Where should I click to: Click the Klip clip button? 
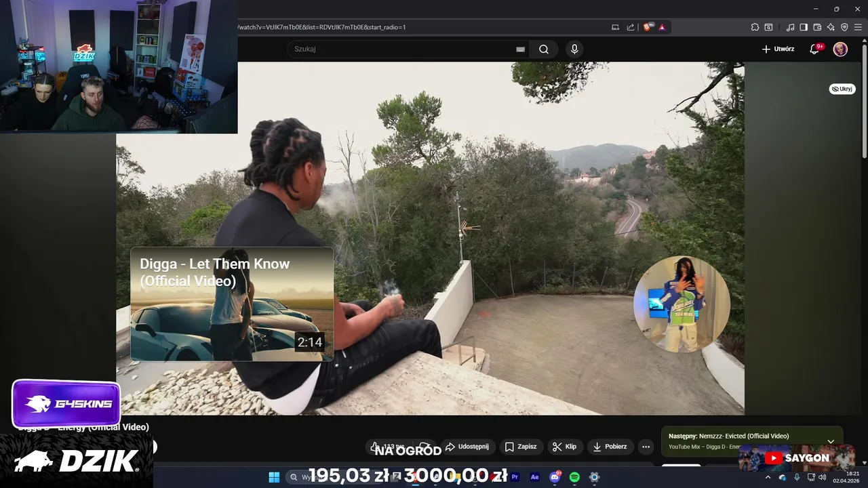point(564,447)
